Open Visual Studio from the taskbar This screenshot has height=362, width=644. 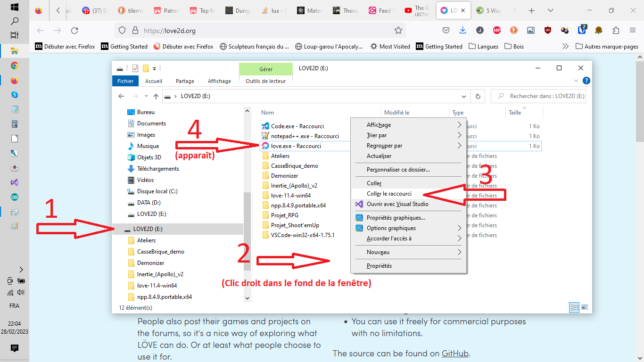click(x=15, y=182)
